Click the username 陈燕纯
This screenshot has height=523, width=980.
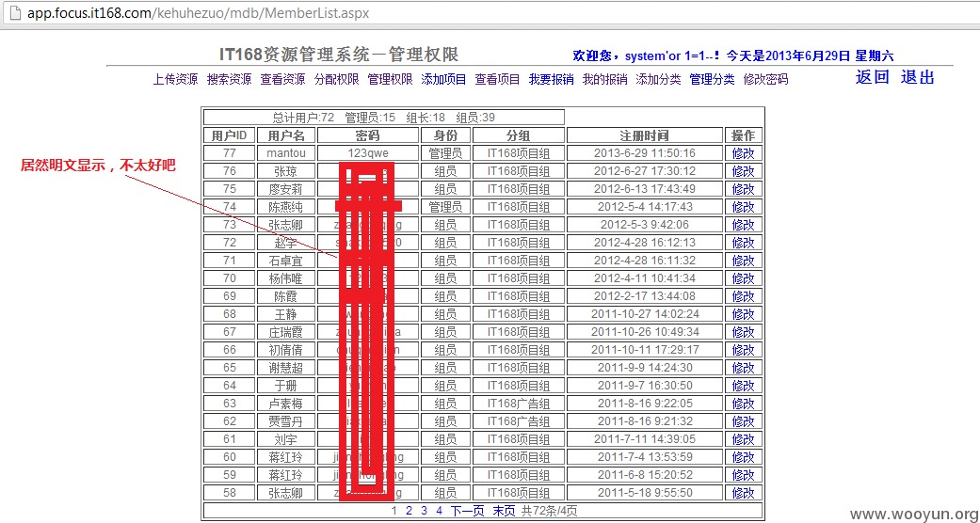286,207
